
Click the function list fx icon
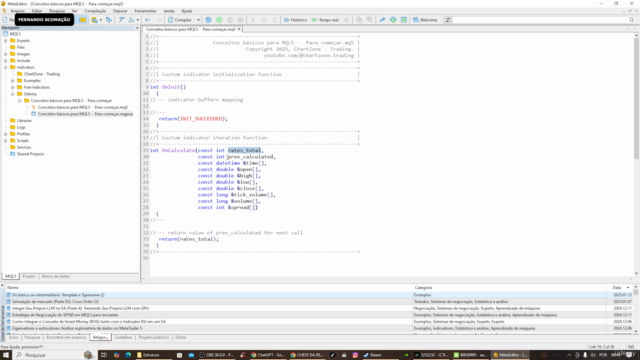tap(131, 20)
